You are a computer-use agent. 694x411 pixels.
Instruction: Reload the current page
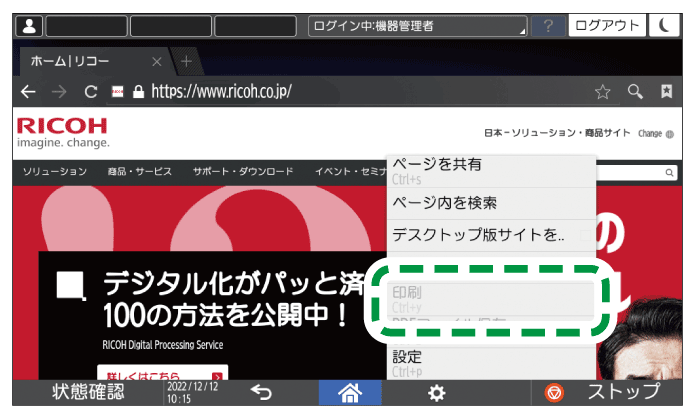click(x=91, y=92)
